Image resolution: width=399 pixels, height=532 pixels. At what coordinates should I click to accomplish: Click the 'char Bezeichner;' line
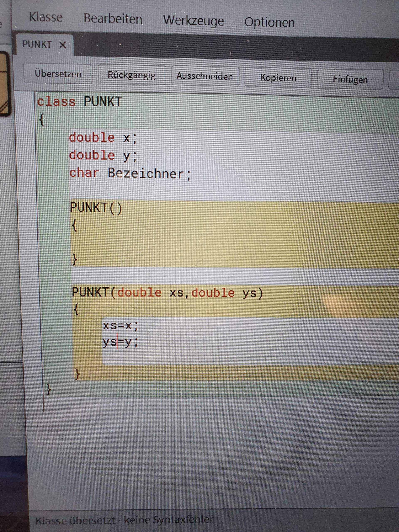pyautogui.click(x=130, y=173)
